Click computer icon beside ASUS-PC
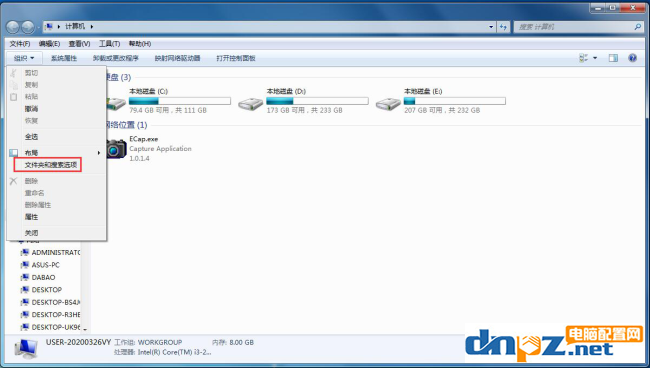 (24, 265)
